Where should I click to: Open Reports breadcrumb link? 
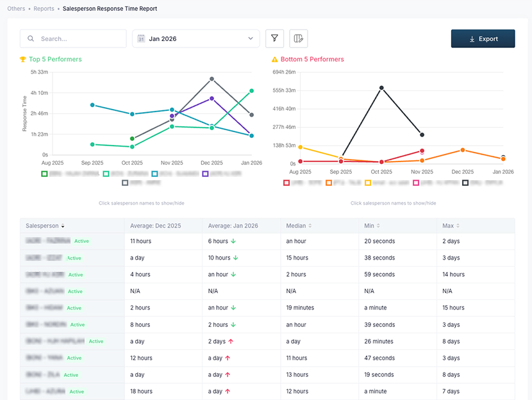point(44,9)
